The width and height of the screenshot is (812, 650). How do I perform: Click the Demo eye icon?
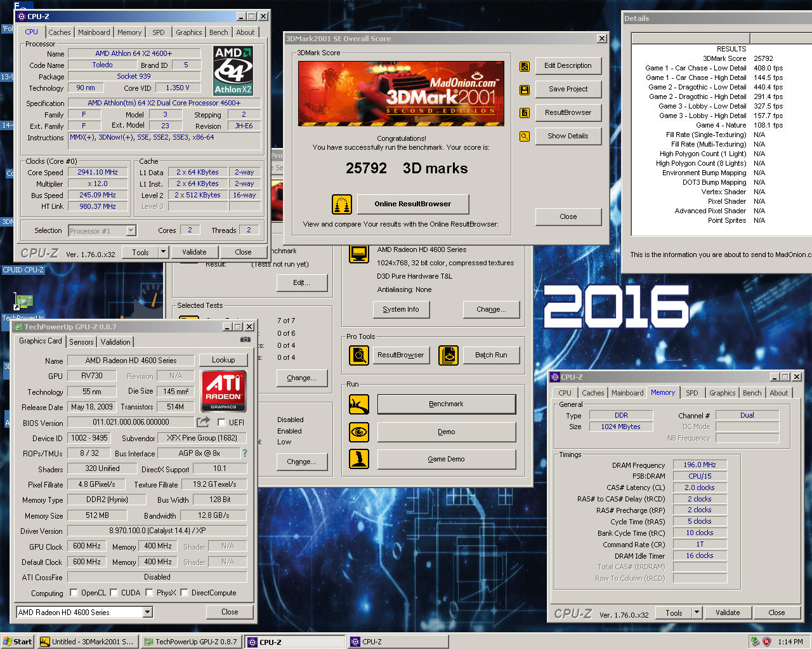359,432
